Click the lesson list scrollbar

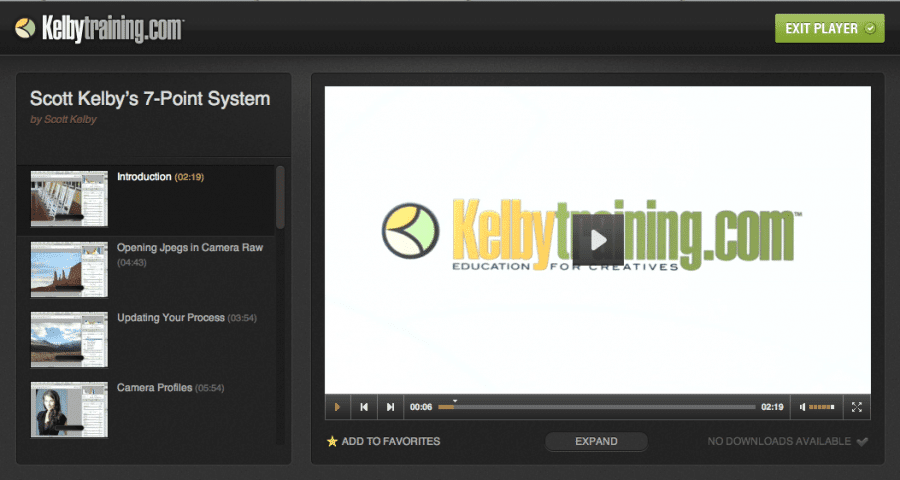coord(280,198)
